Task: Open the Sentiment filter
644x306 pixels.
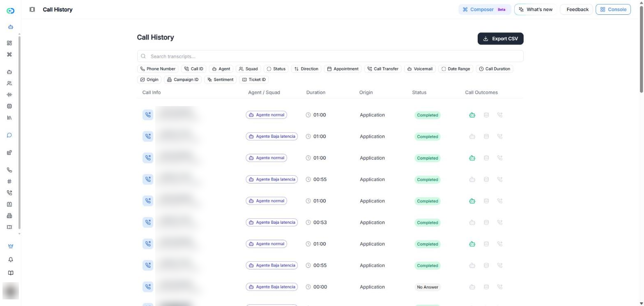Action: click(220, 80)
